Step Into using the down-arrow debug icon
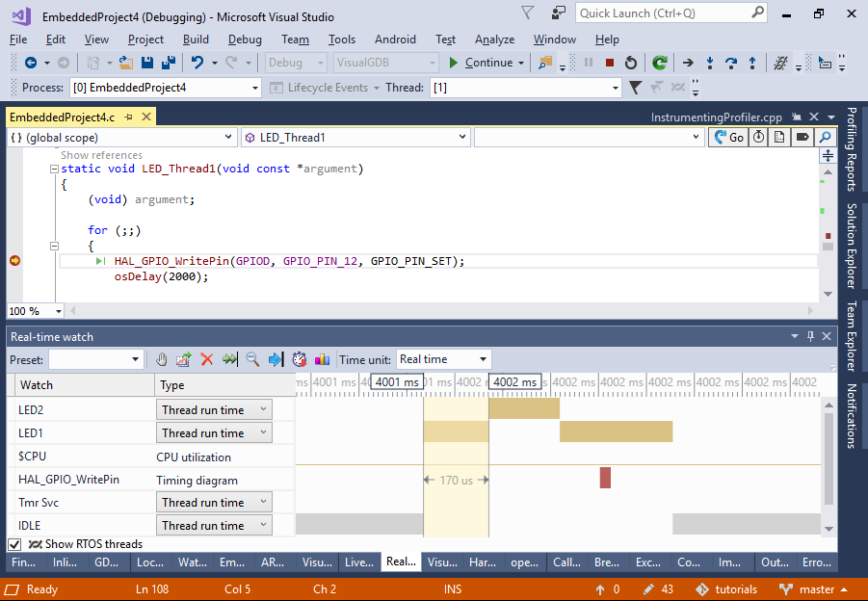868x601 pixels. pos(710,64)
